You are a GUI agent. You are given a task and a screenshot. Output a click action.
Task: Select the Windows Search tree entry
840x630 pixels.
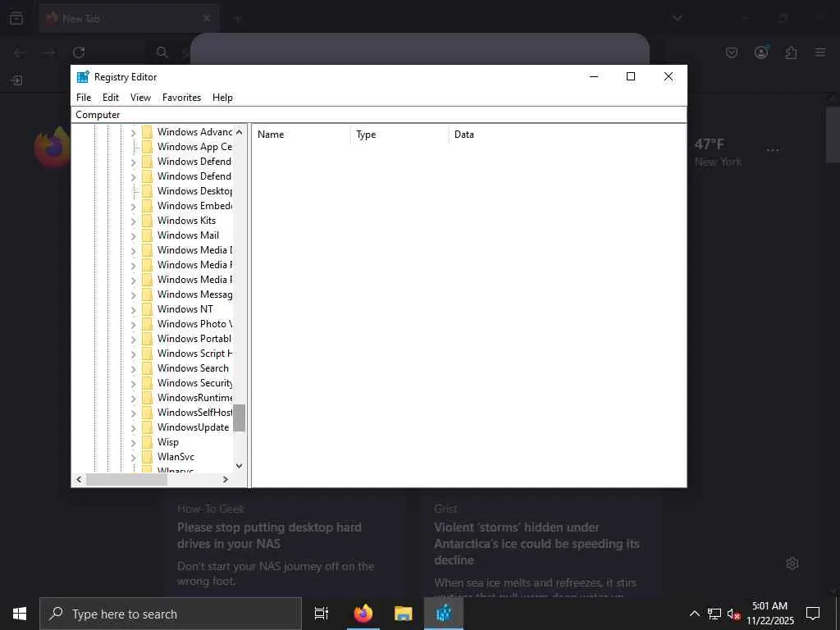193,368
